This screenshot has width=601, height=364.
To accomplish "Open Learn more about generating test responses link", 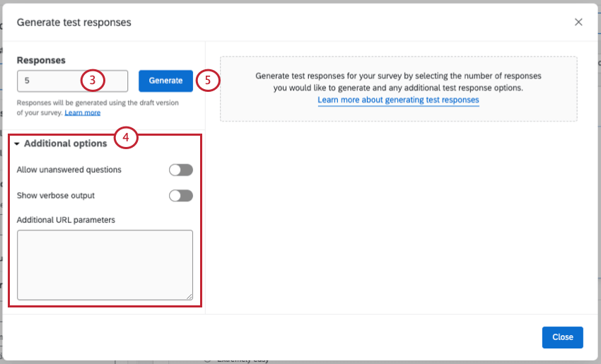I will coord(398,100).
